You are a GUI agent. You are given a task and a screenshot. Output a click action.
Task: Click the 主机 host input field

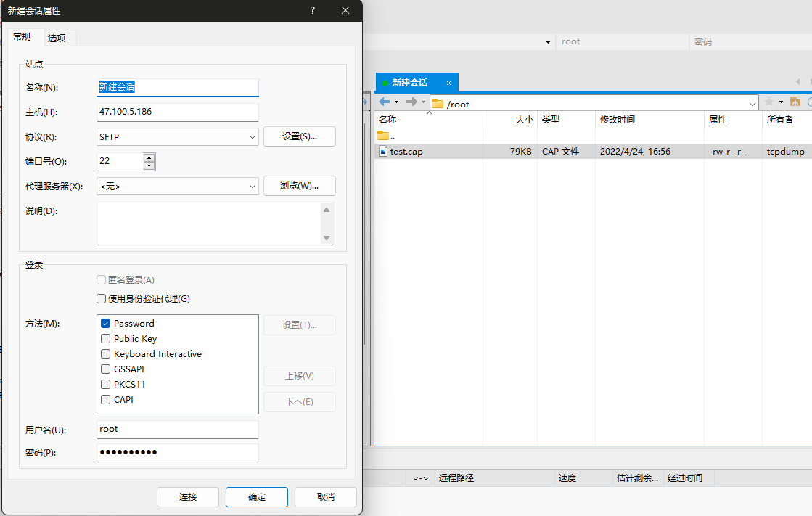177,112
